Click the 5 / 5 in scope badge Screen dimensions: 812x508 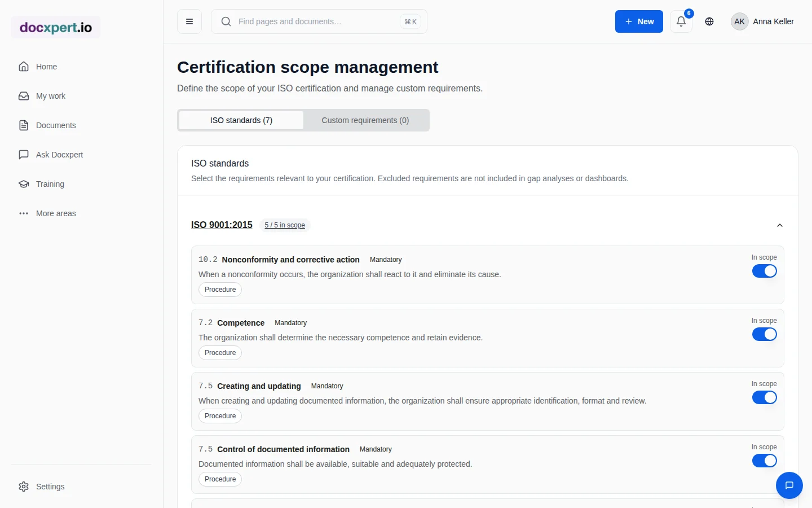pyautogui.click(x=285, y=225)
